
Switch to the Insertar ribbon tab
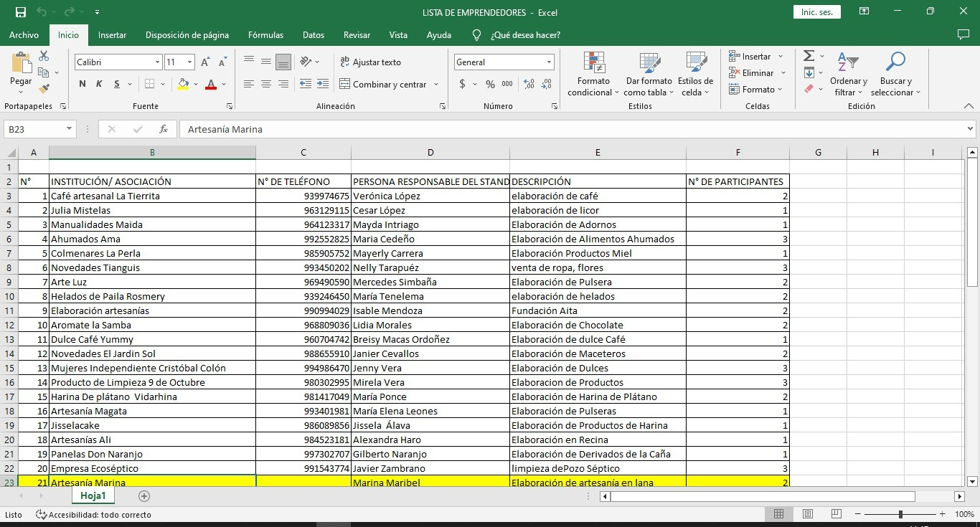(x=112, y=34)
